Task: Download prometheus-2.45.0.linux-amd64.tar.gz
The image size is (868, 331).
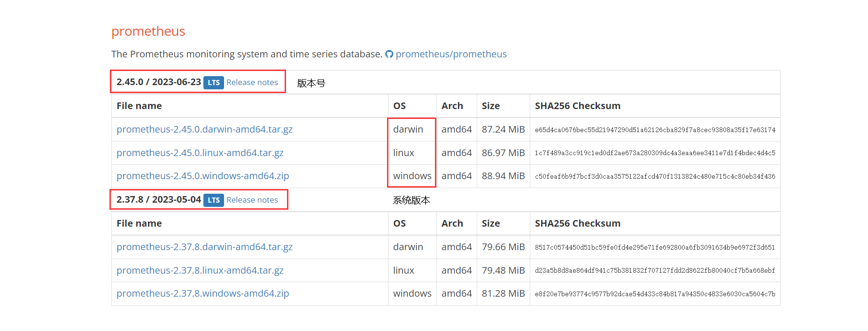Action: 200,153
